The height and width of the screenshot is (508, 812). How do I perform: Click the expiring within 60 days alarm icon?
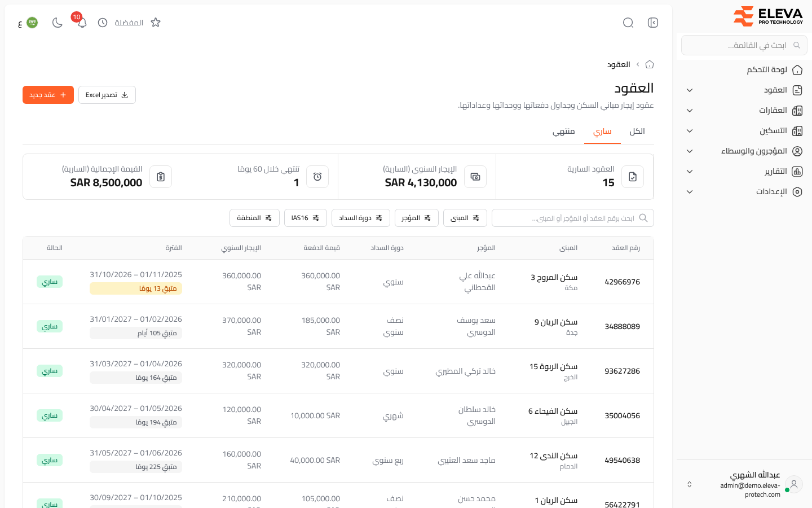point(317,177)
